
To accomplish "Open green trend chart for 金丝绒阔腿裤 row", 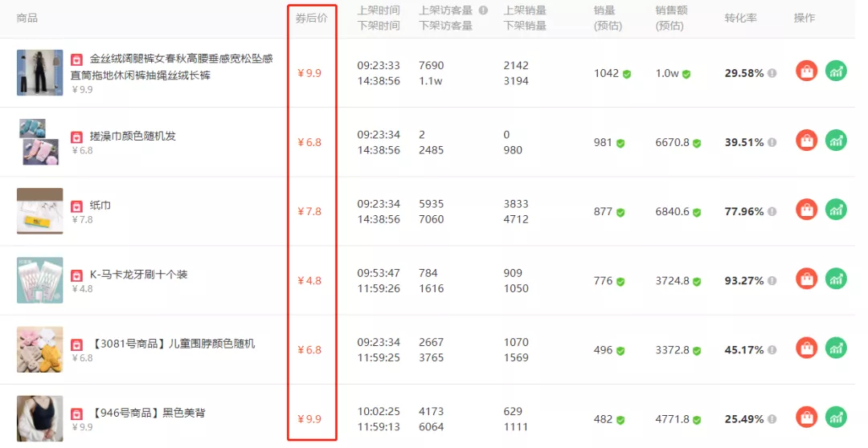I will 837,71.
